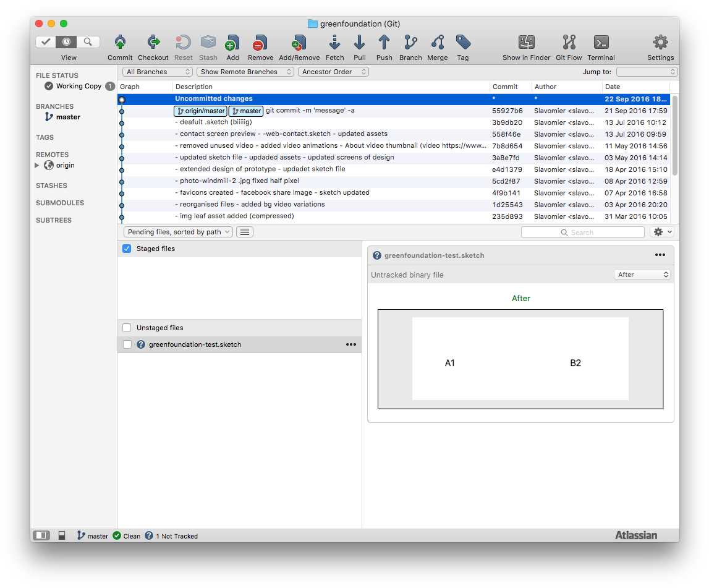Open the Stash tool

tap(208, 43)
